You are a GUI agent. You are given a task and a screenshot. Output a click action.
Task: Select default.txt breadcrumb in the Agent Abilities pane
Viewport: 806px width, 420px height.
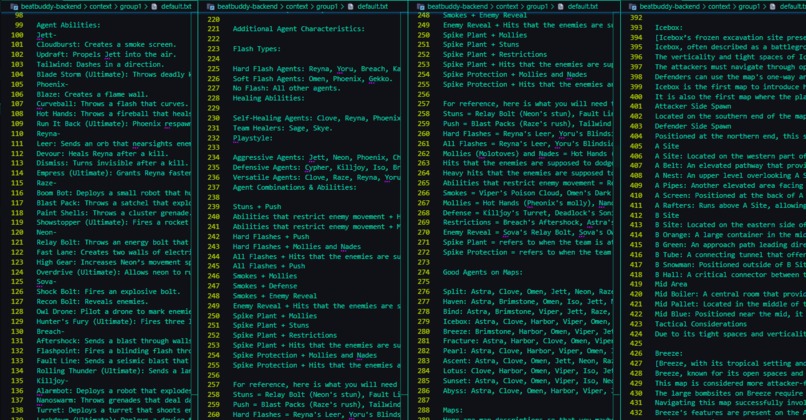point(176,7)
